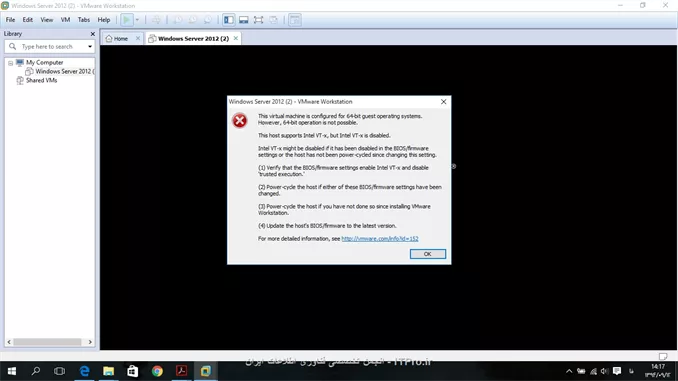This screenshot has height=381, width=678.
Task: Open File Explorer from the taskbar
Action: (109, 371)
